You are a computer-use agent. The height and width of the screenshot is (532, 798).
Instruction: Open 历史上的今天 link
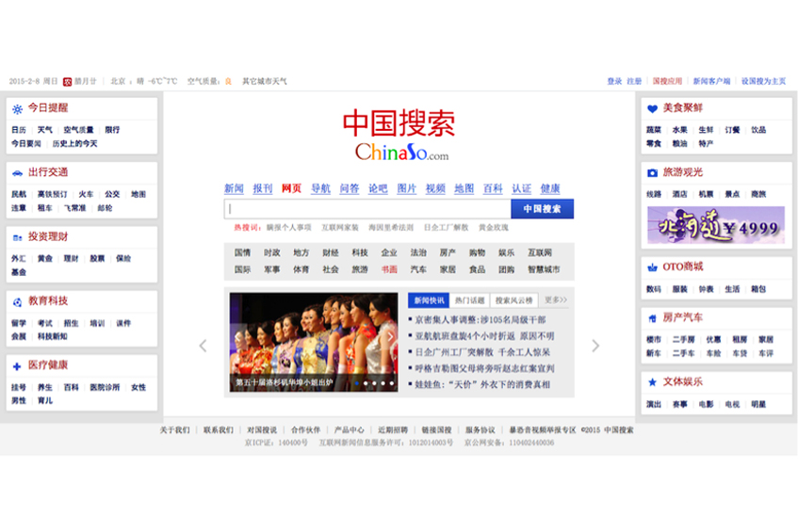[x=74, y=144]
